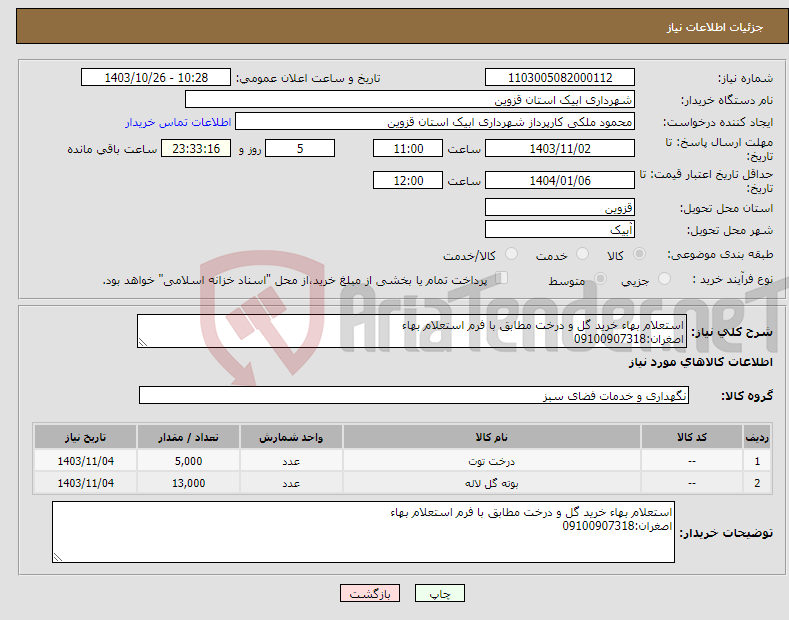Viewport: 789px width, 620px height.
Task: Click the کد کالا column header
Action: 692,437
